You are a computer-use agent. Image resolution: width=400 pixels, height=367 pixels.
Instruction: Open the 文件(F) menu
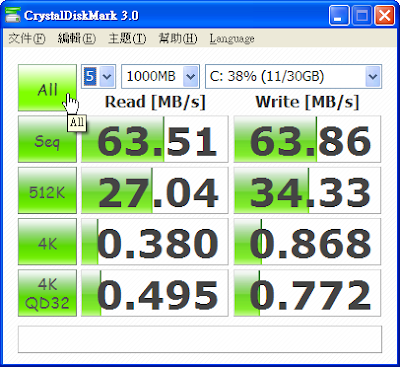27,38
